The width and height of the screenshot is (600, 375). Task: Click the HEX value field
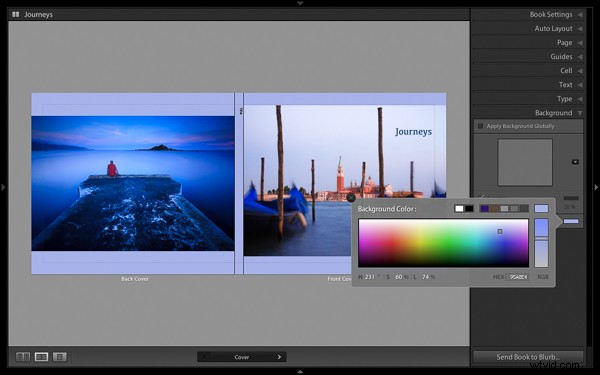coord(518,277)
